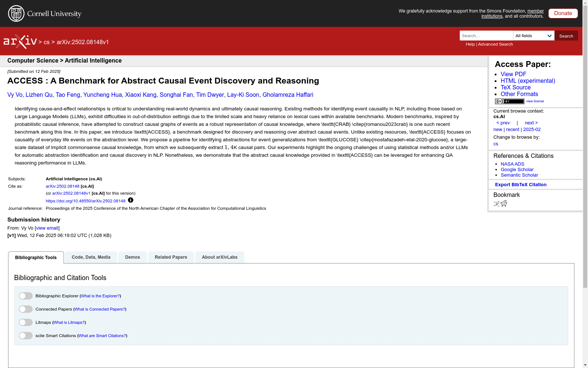Bookmark paper with BibSonomy icon
Image resolution: width=588 pixels, height=368 pixels.
[x=496, y=204]
